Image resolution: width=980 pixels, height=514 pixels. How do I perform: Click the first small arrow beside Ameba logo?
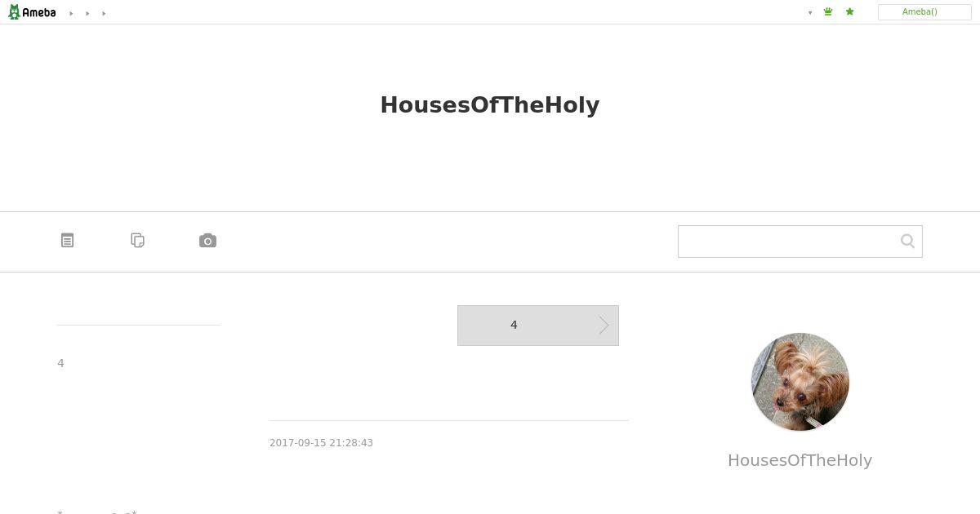(x=71, y=13)
